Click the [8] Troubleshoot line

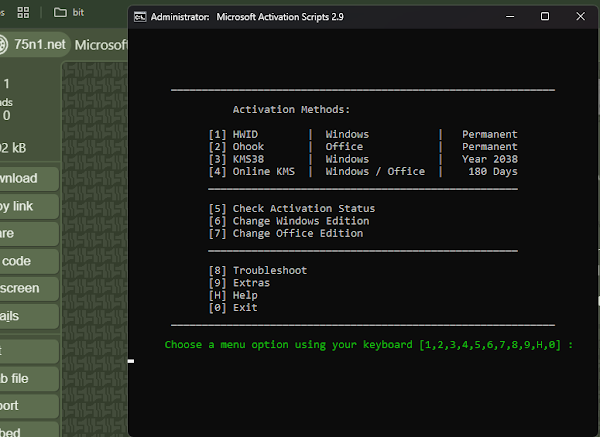(x=258, y=271)
